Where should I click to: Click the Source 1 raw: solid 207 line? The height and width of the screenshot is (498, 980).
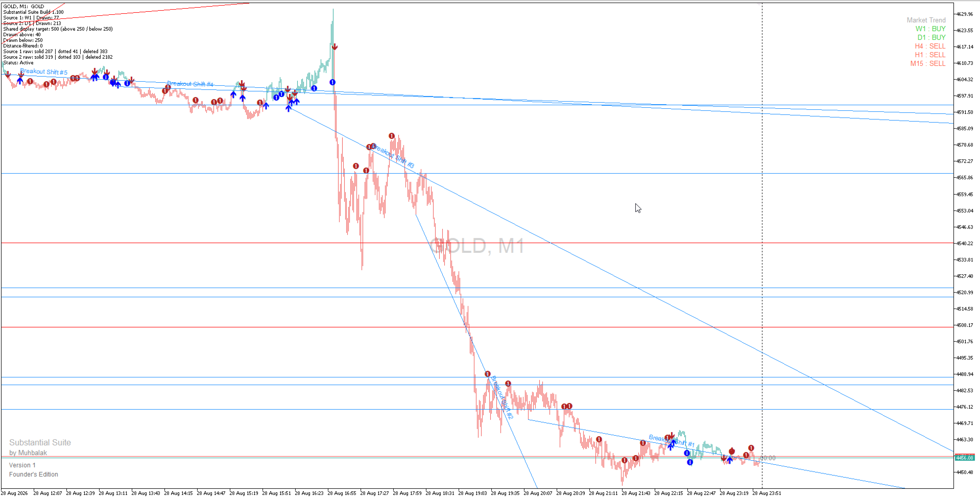[x=55, y=52]
